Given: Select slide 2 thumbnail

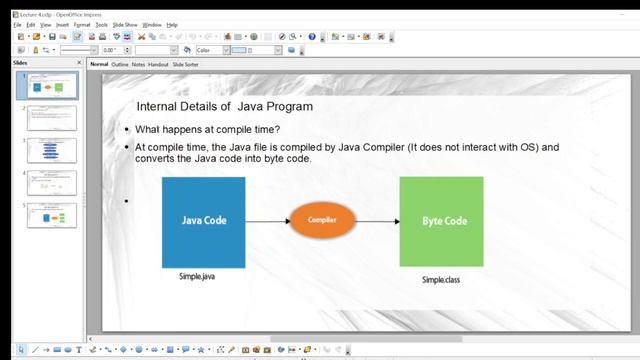Looking at the screenshot, I should pyautogui.click(x=52, y=118).
